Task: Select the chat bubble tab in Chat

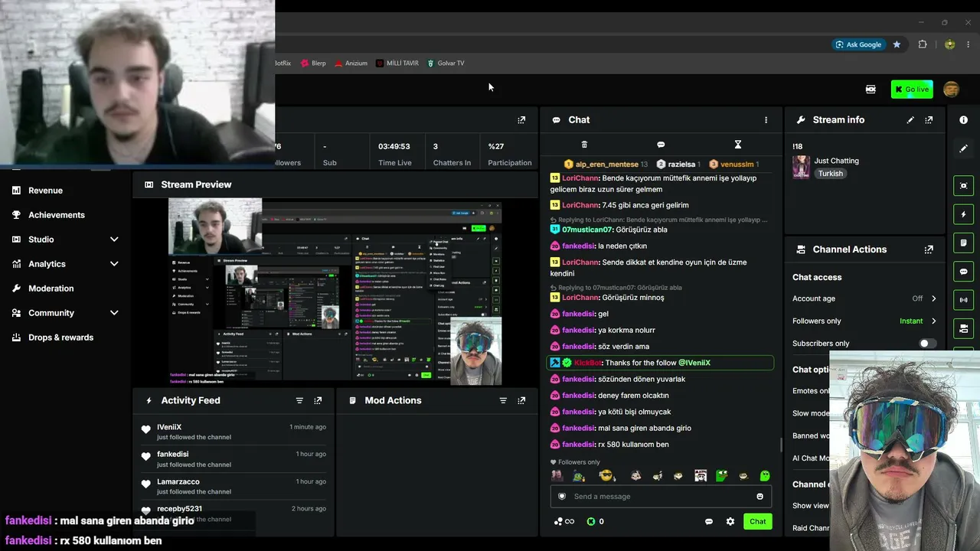Action: (x=661, y=145)
